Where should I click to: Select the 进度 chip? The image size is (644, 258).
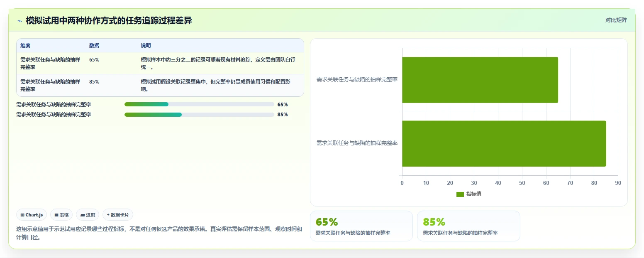(88, 215)
